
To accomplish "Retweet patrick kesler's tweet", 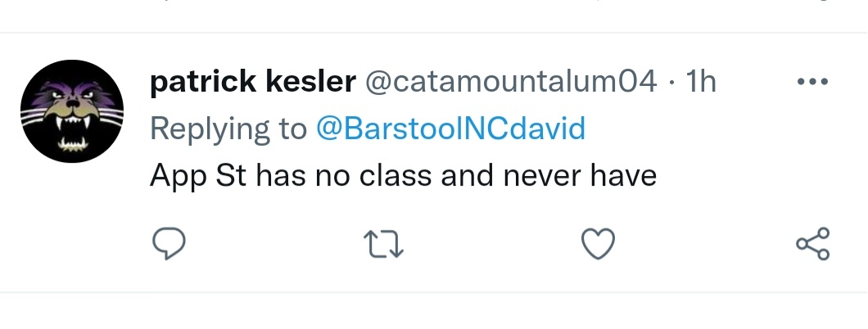I will tap(382, 243).
